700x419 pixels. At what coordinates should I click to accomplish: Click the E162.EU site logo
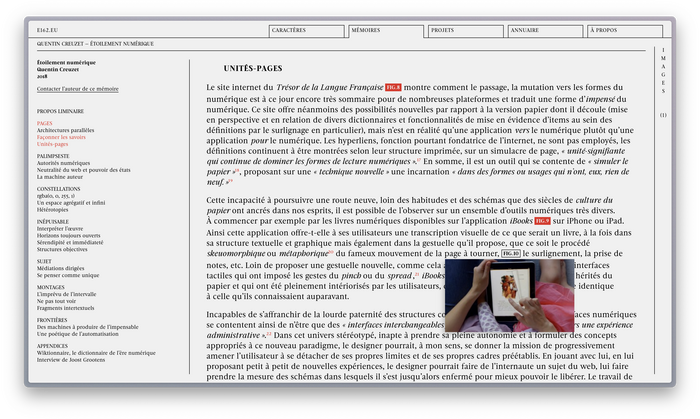point(47,30)
